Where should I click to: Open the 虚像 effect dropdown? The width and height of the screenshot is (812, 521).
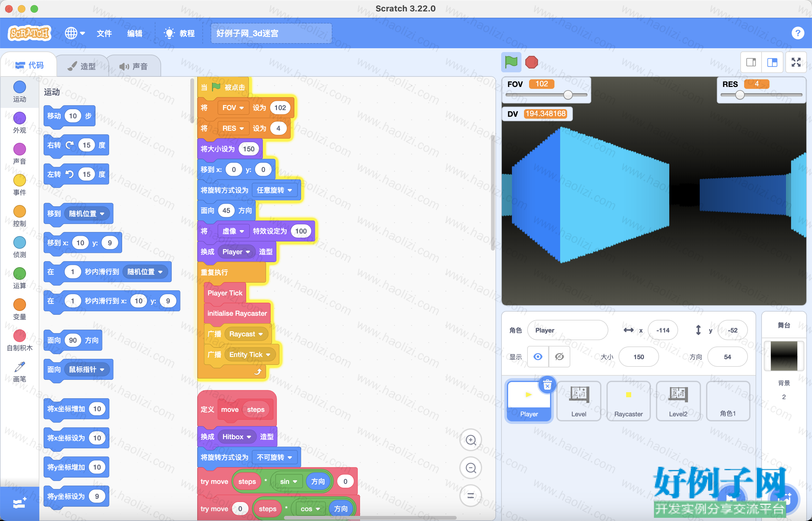click(233, 231)
